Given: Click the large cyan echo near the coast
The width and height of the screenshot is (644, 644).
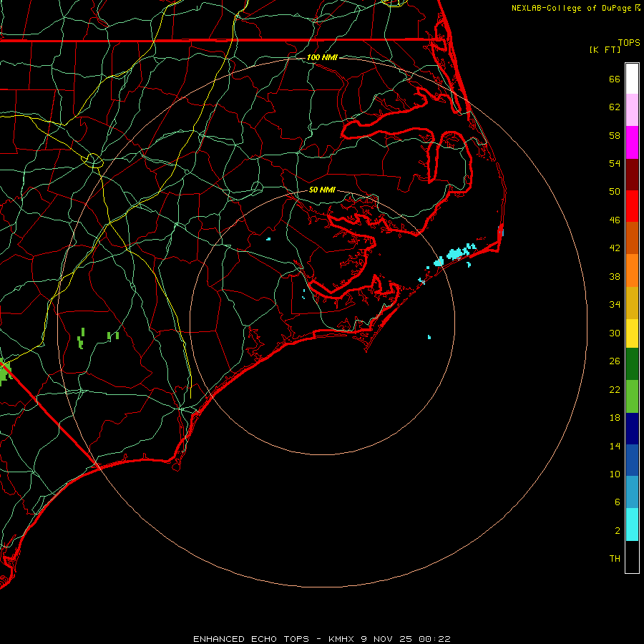Looking at the screenshot, I should pyautogui.click(x=457, y=253).
